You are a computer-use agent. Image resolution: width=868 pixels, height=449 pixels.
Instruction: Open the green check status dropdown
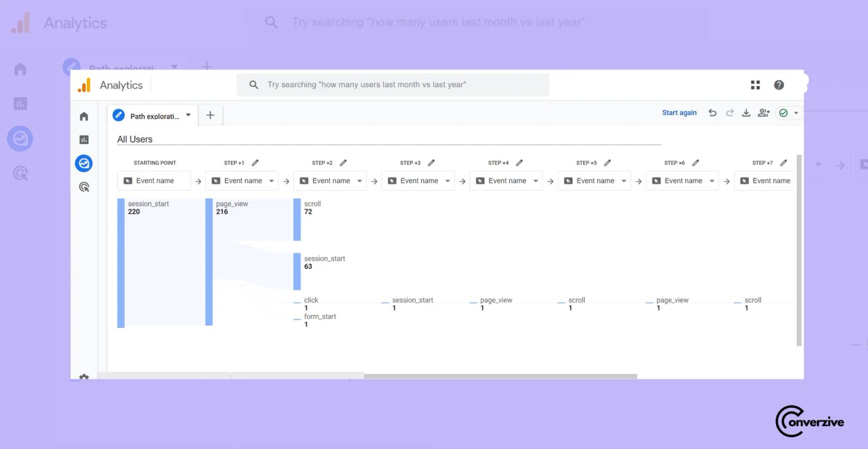(789, 113)
